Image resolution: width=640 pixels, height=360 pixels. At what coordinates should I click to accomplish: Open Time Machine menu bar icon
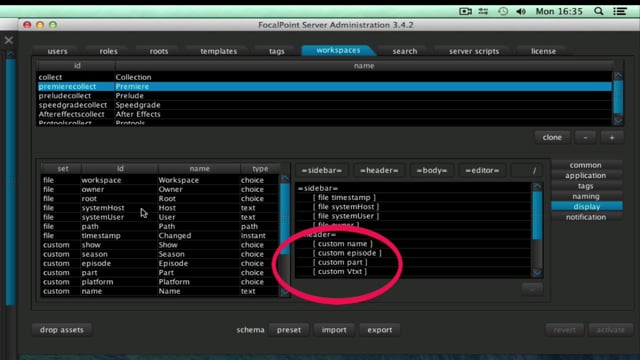(x=503, y=11)
